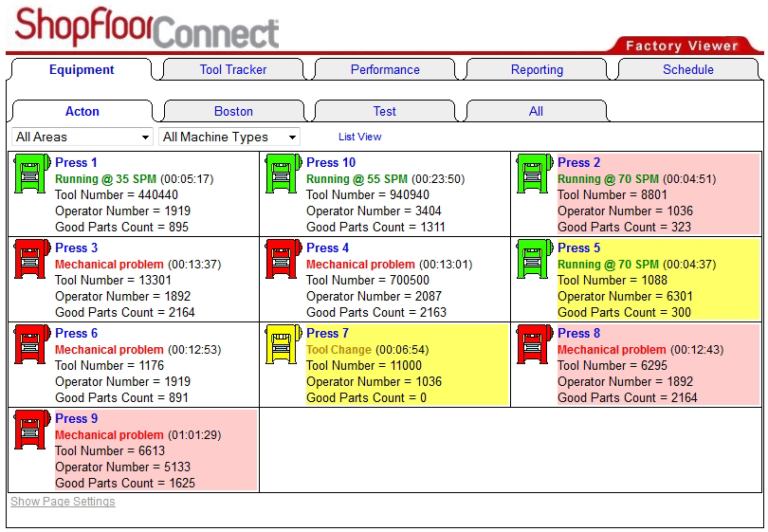Click Press 6 'Mechanical problem' status

coord(109,349)
